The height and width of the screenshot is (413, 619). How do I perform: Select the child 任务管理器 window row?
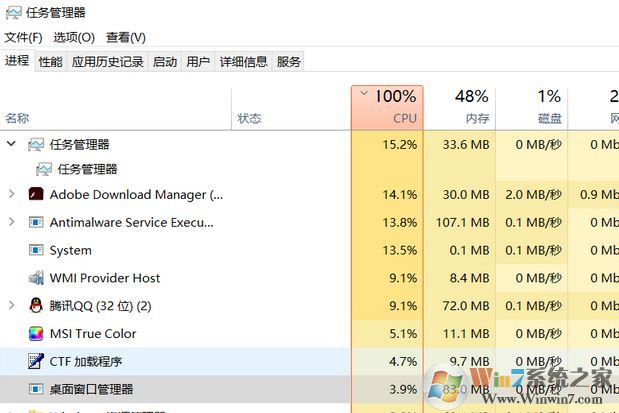click(87, 169)
